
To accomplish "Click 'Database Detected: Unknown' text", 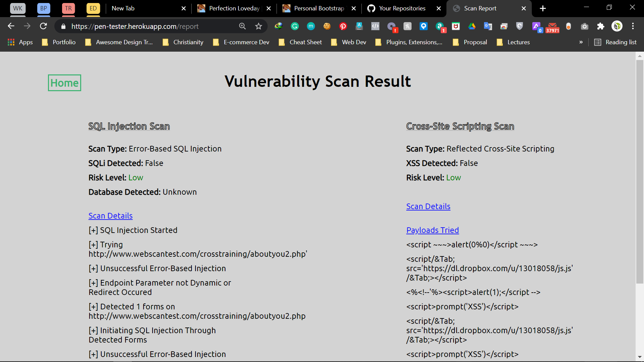I will [x=143, y=192].
